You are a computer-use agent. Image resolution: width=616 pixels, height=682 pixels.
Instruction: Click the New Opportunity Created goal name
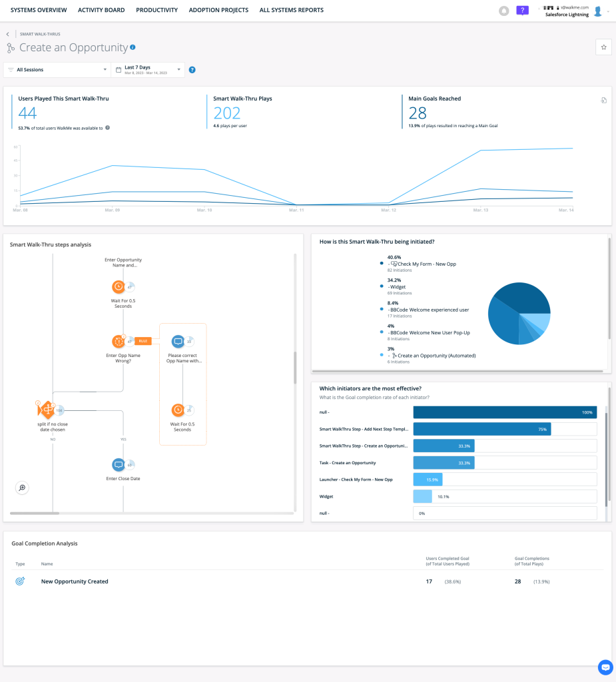75,581
